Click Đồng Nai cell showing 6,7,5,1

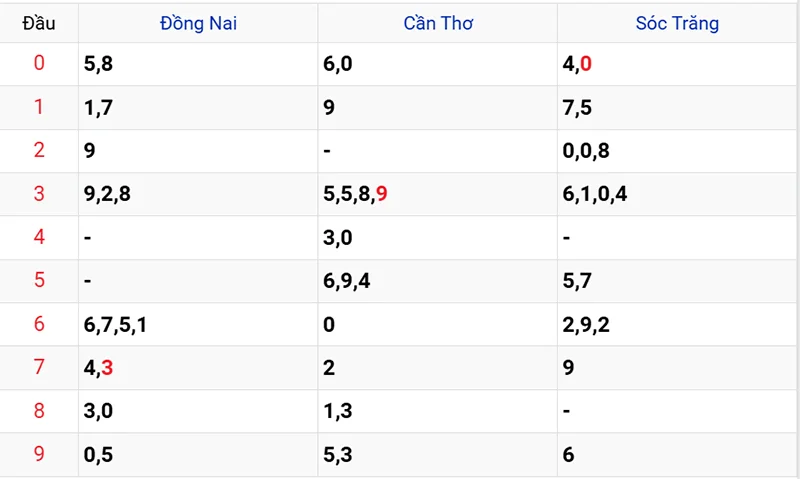click(x=115, y=324)
